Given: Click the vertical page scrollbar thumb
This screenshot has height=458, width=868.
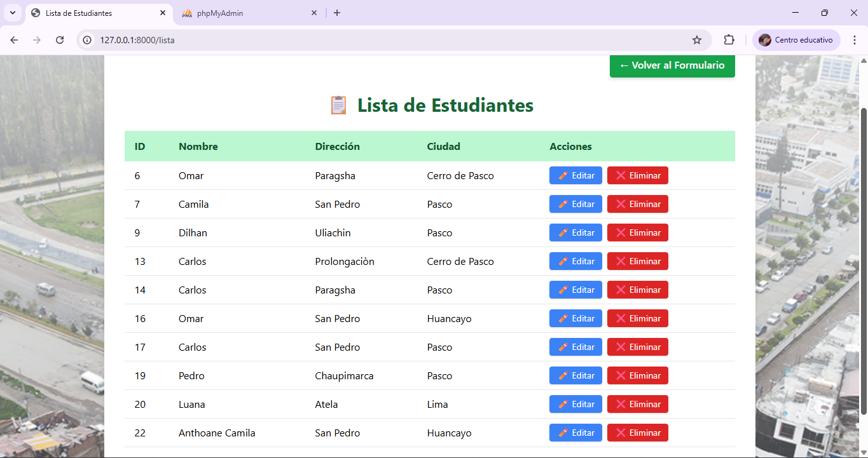Looking at the screenshot, I should click(x=864, y=260).
